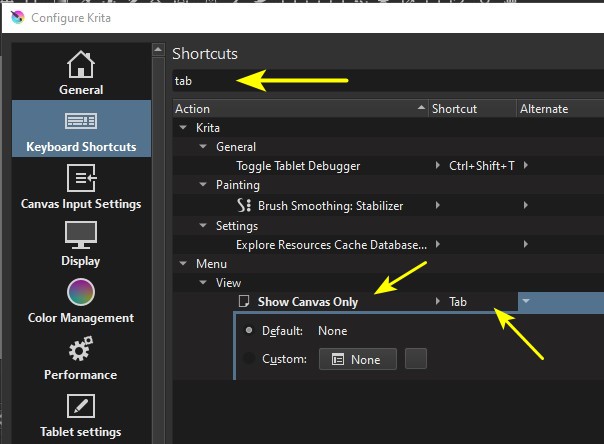The height and width of the screenshot is (444, 604).
Task: Expand the Ctrl+Shift+T shortcut cell arrow
Action: point(438,166)
